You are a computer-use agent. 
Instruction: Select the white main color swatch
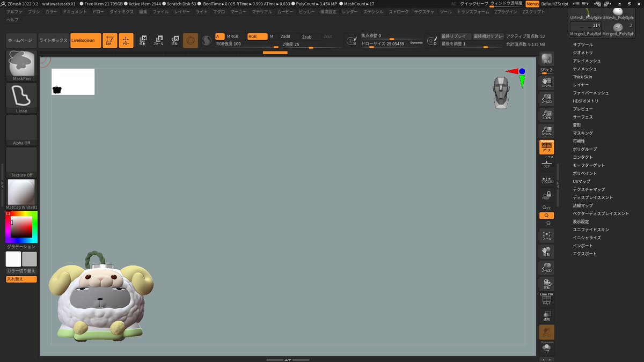point(13,259)
